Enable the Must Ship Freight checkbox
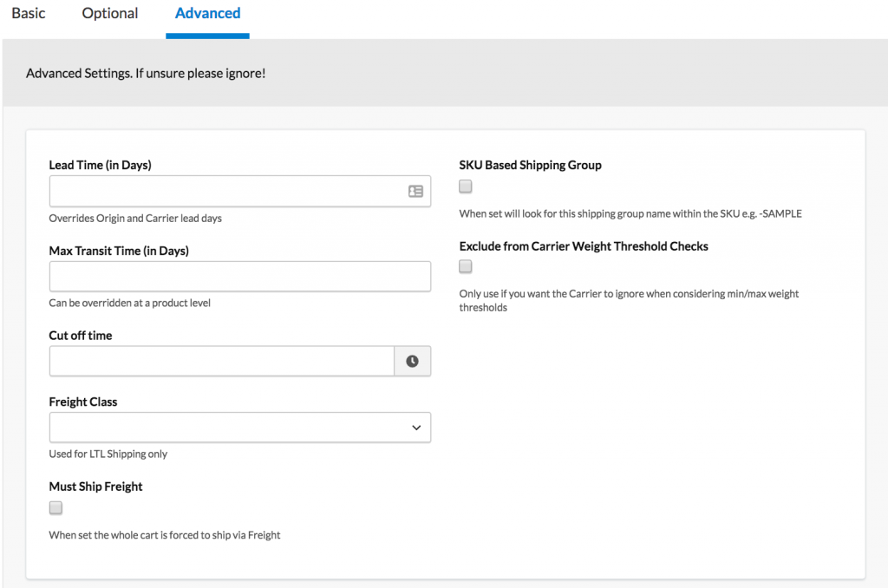Viewport: 888px width, 588px height. coord(56,507)
